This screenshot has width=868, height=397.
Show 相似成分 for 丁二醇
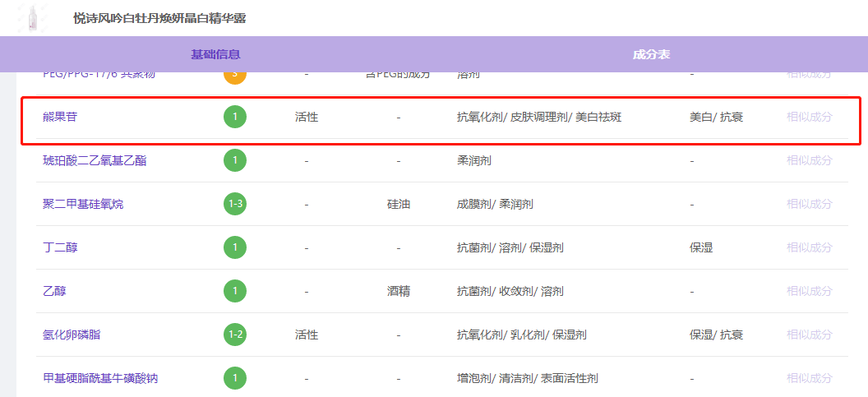pyautogui.click(x=809, y=247)
